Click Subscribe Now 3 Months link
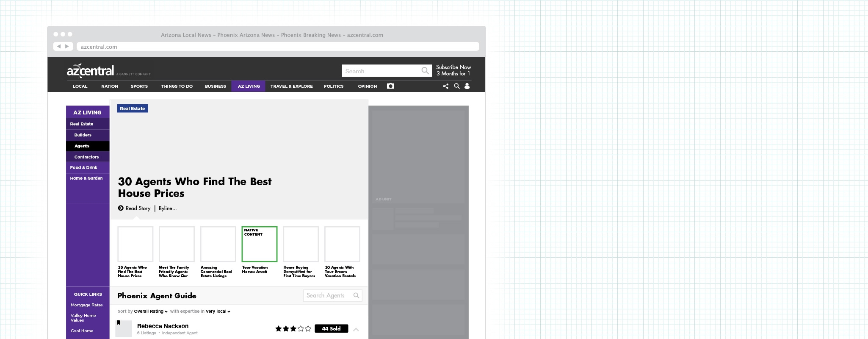The height and width of the screenshot is (339, 868). coord(453,70)
